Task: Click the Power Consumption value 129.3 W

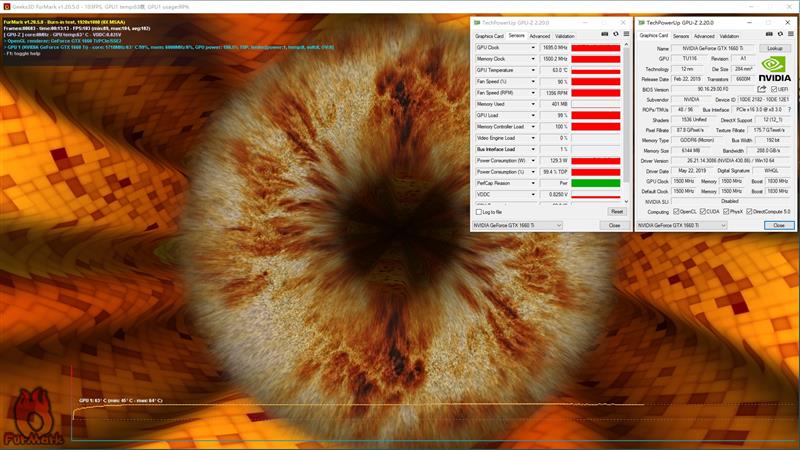Action: pos(555,160)
